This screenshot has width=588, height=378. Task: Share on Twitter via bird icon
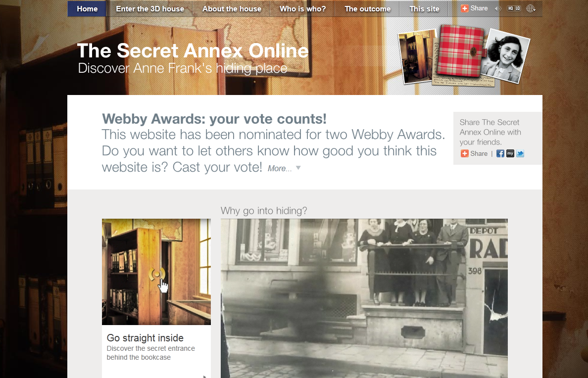click(x=520, y=153)
